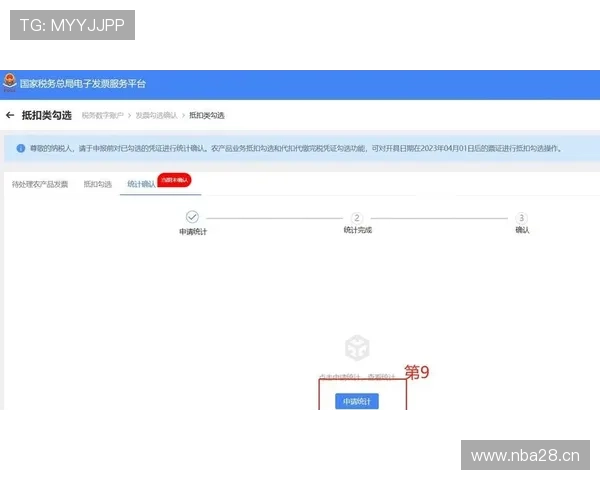Go back using the left arrow
The image size is (600, 480).
point(10,115)
